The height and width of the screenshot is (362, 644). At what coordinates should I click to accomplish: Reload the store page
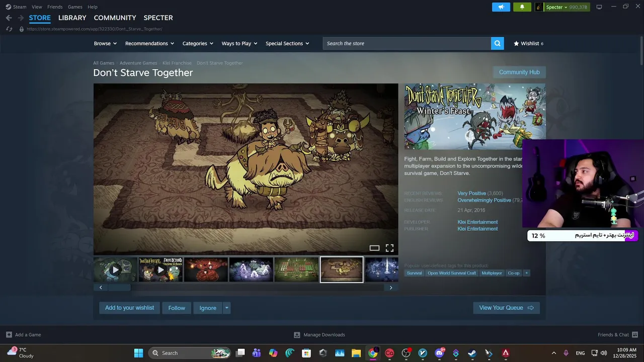pos(9,29)
